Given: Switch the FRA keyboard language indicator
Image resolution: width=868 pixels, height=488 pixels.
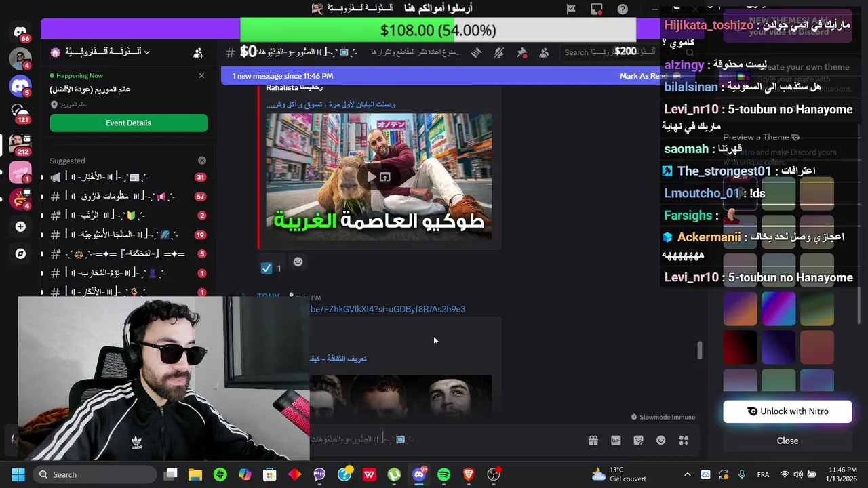Looking at the screenshot, I should click(x=763, y=474).
